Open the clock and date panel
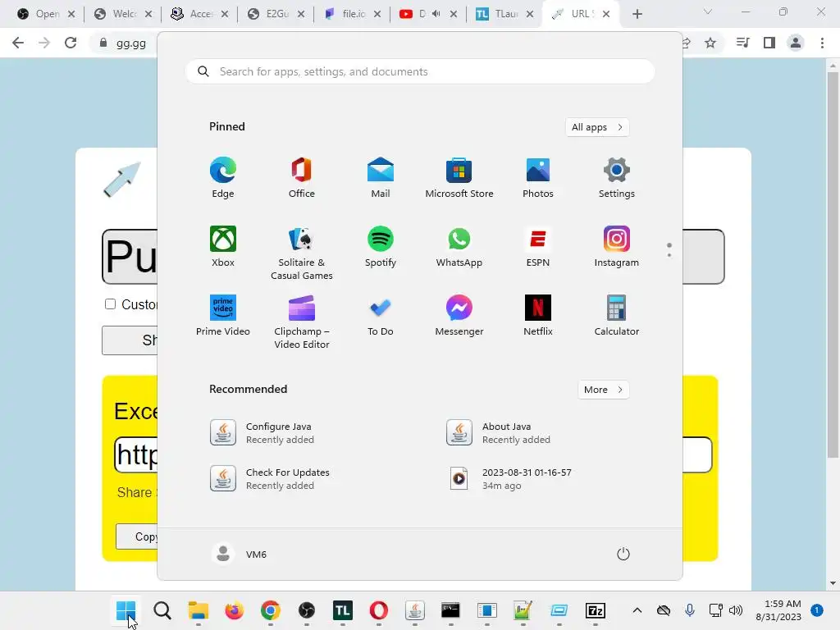840x630 pixels. tap(778, 610)
